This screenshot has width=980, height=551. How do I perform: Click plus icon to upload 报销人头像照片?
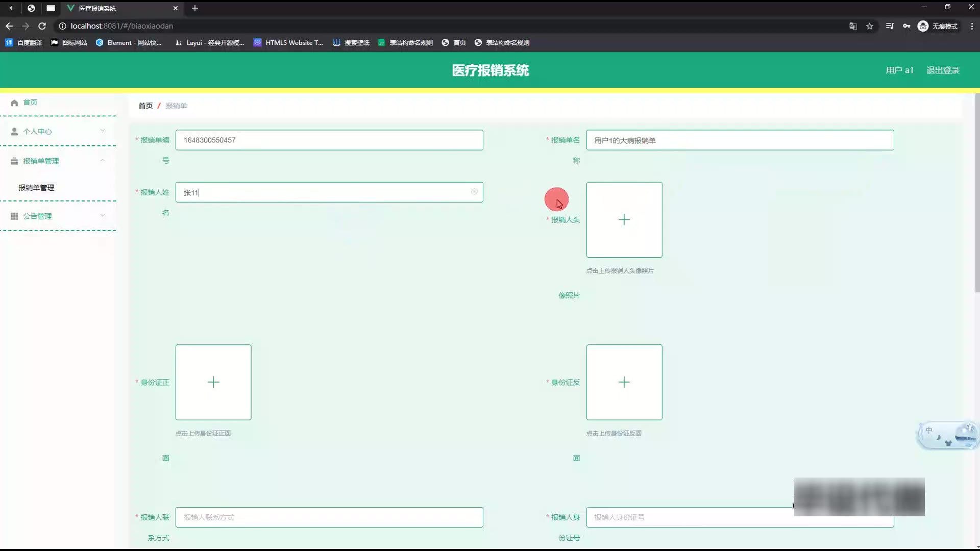[x=624, y=220]
